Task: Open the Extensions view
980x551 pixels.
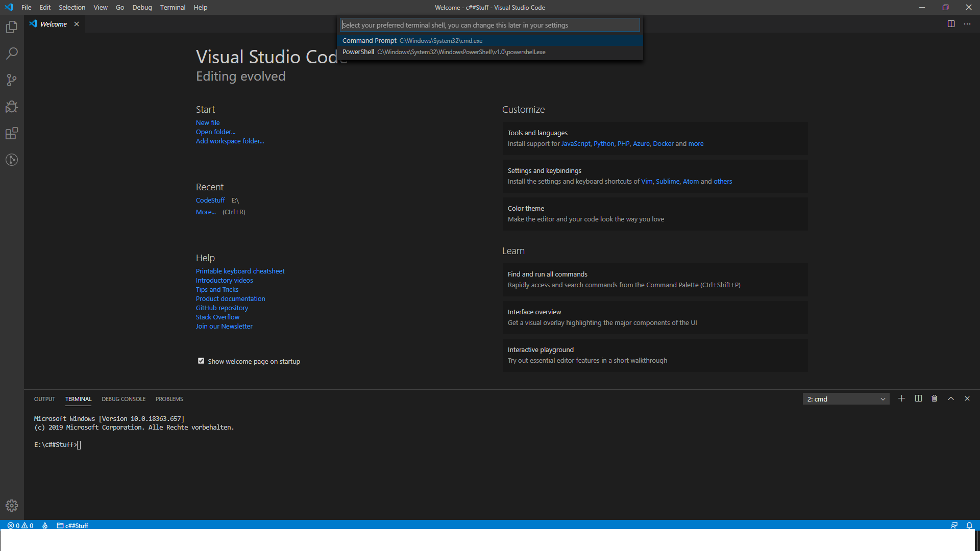Action: point(11,133)
